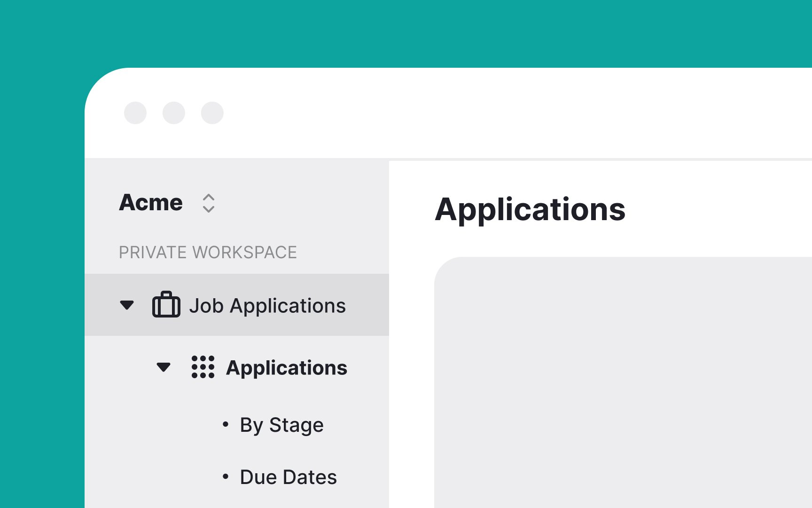Click the PRIVATE WORKSPACE section label
This screenshot has height=508, width=812.
[x=208, y=253]
